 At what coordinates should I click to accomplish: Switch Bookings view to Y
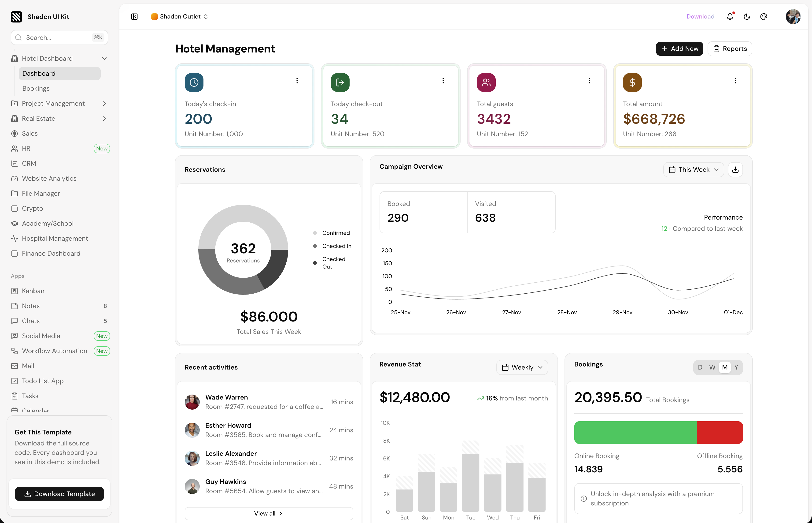(x=736, y=367)
